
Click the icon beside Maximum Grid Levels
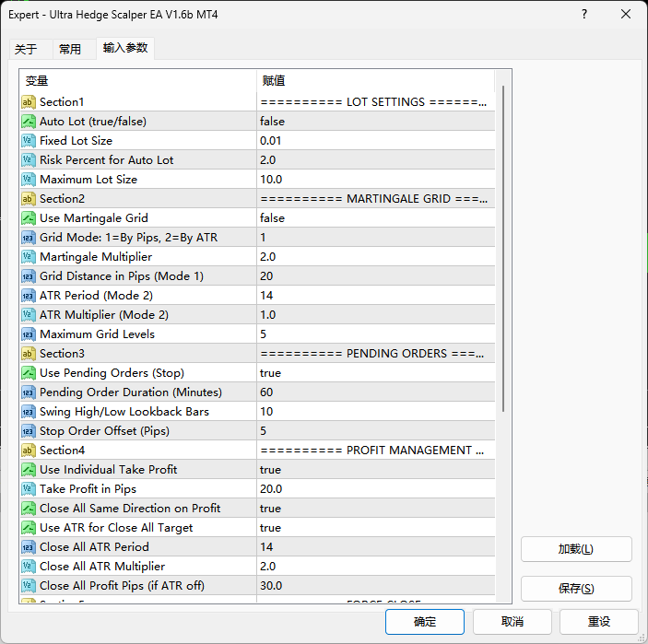point(29,334)
